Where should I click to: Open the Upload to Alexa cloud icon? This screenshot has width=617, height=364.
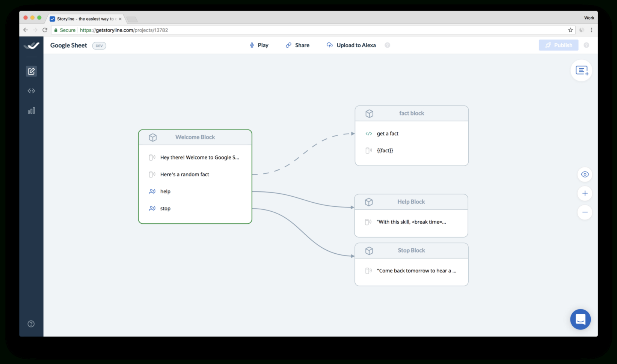click(x=329, y=45)
